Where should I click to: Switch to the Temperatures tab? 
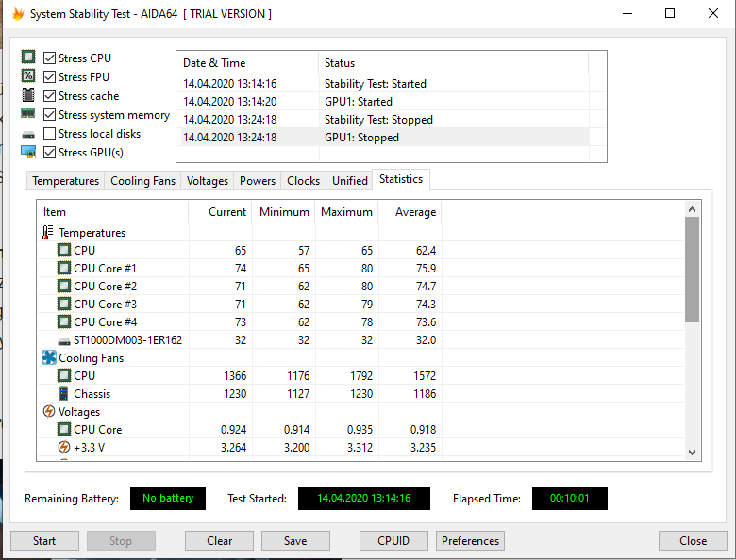point(66,181)
